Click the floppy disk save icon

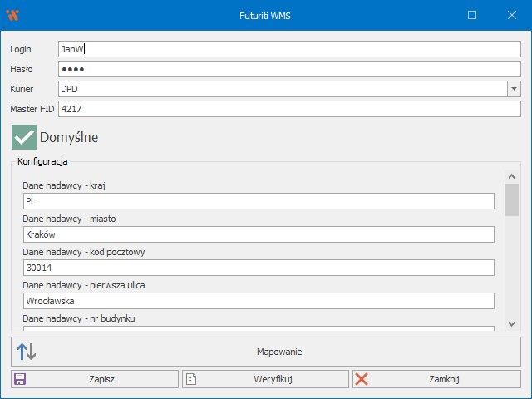click(x=20, y=379)
